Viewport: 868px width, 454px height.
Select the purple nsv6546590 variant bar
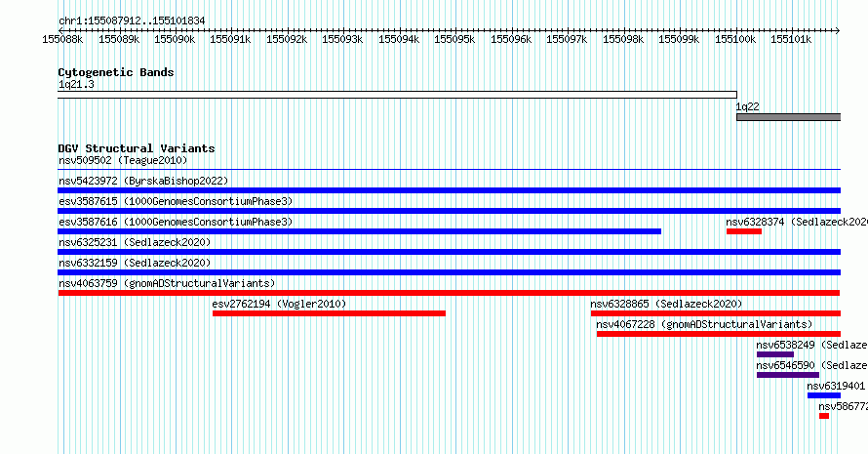[x=788, y=375]
